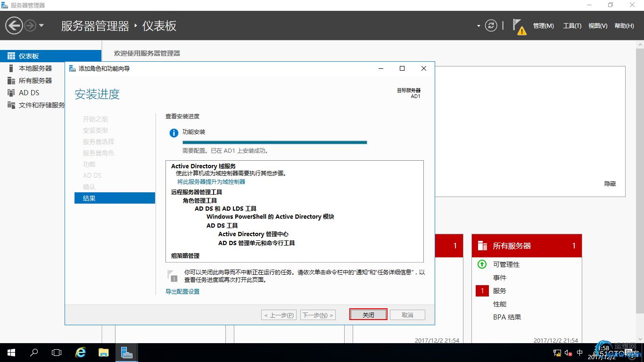
Task: Click the 上一步(P) button
Action: 279,315
